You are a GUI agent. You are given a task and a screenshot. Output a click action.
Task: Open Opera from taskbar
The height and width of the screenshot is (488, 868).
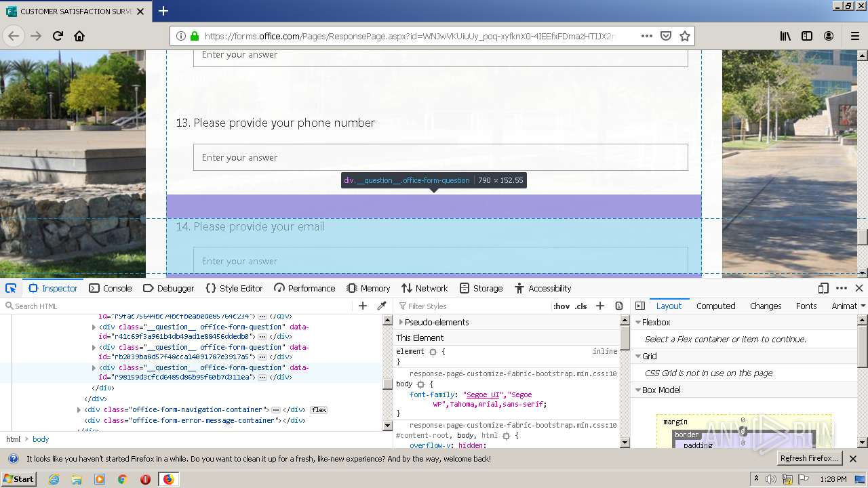pos(145,479)
